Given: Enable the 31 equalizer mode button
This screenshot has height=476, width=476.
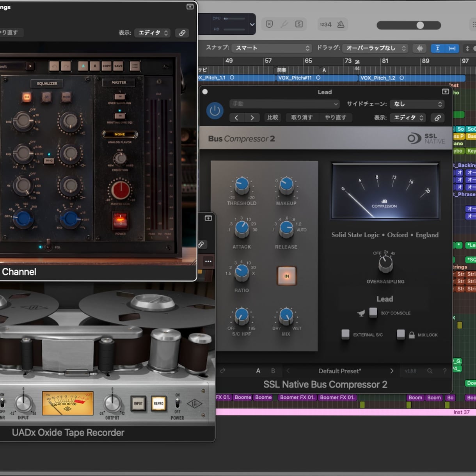Looking at the screenshot, I should (x=46, y=97).
